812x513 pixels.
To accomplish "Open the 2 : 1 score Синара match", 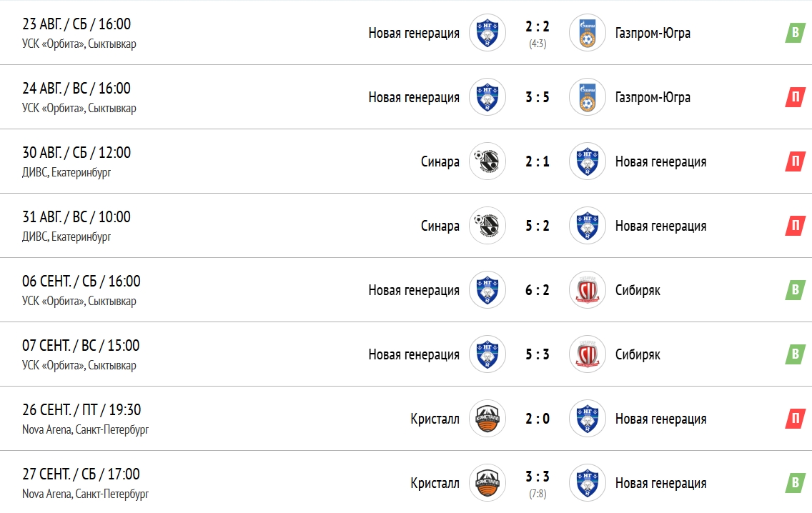I will click(538, 161).
